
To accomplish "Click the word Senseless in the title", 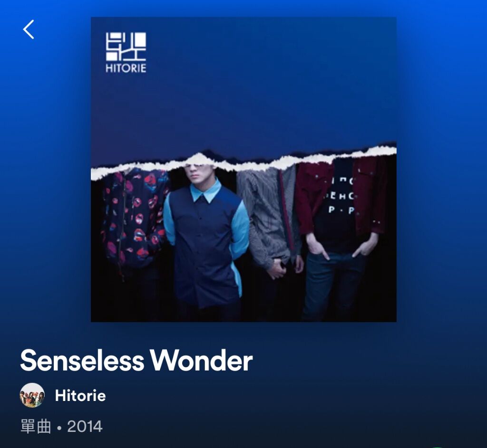I will coord(82,361).
